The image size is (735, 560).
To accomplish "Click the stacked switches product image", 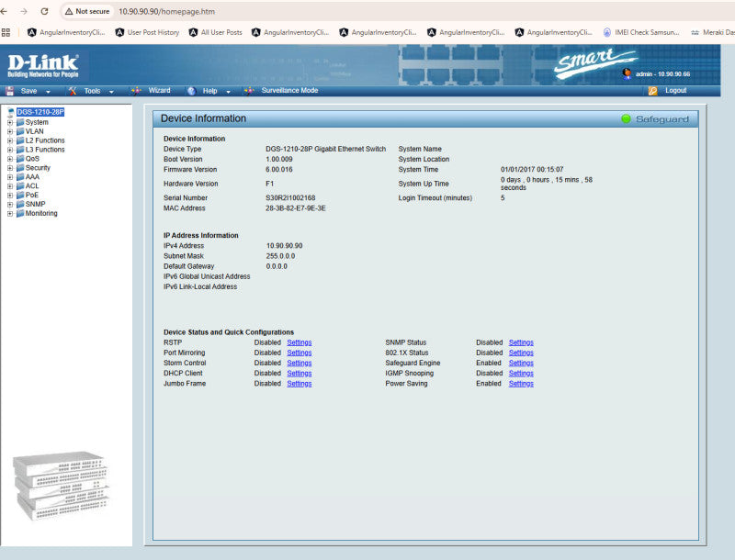I will tap(61, 486).
